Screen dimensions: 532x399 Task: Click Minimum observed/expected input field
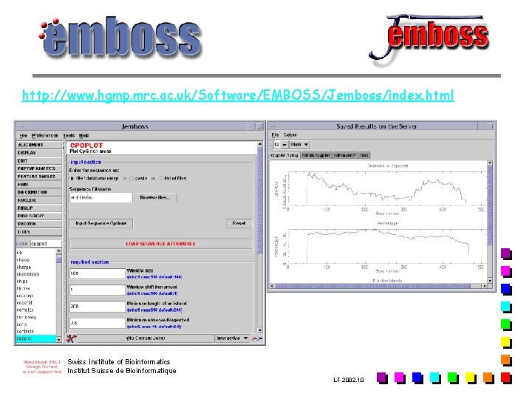(98, 323)
